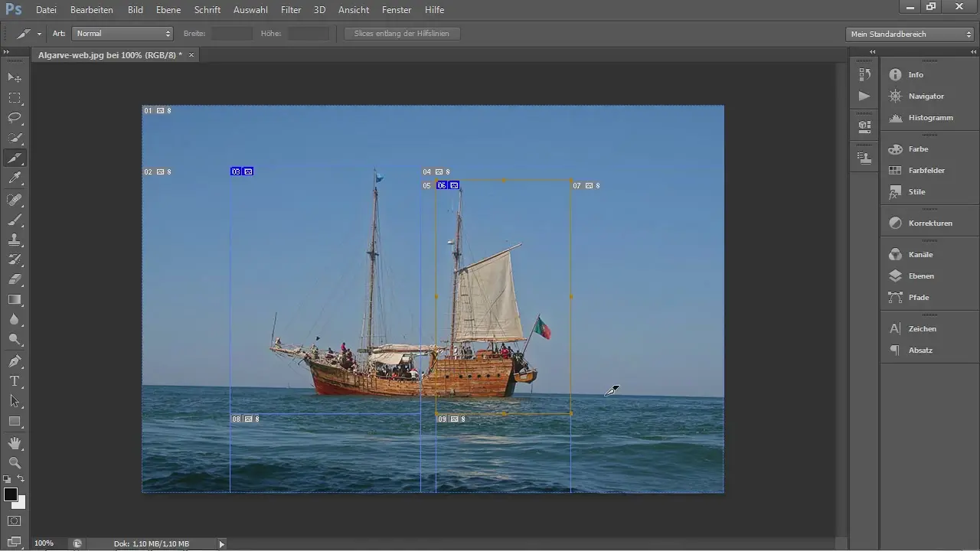Select the Hand tool
This screenshot has height=551, width=980.
click(x=15, y=443)
